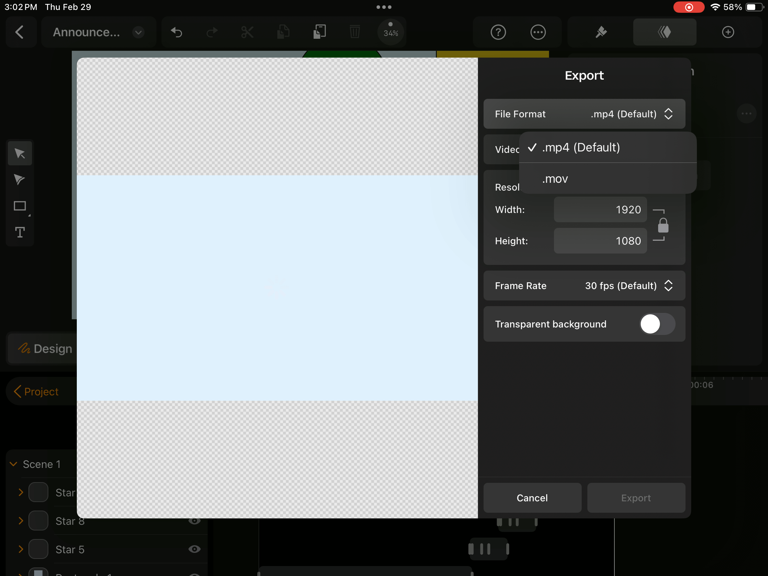The height and width of the screenshot is (576, 768).
Task: Cut selection with the scissors icon
Action: coord(247,32)
